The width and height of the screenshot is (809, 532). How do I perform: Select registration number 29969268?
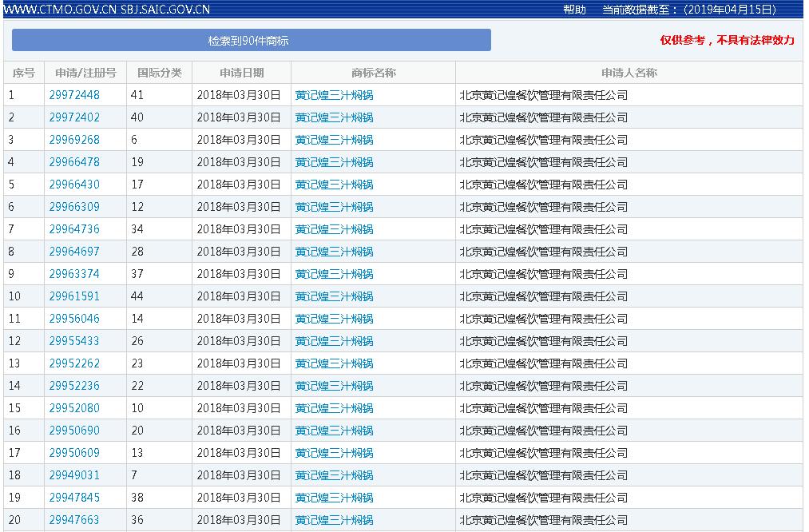coord(74,140)
